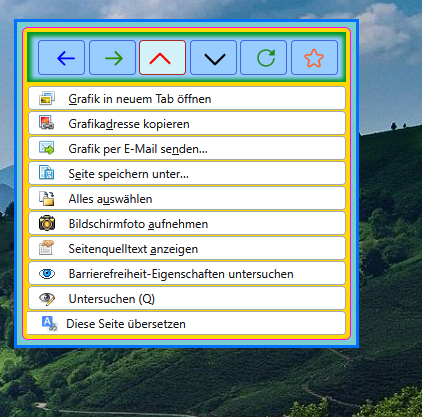
Task: Click the select all icon
Action: pos(47,198)
